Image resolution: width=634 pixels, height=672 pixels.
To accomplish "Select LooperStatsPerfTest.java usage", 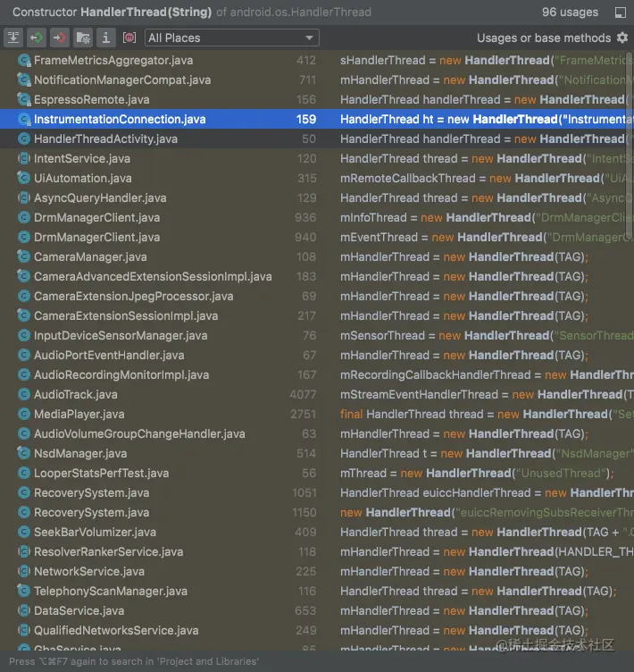I will point(317,473).
